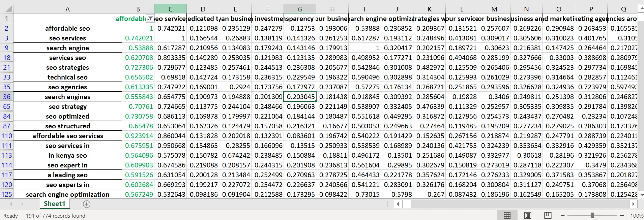Image resolution: width=644 pixels, height=220 pixels.
Task: Click cell 'affordable seo' in column A
Action: coord(67,28)
